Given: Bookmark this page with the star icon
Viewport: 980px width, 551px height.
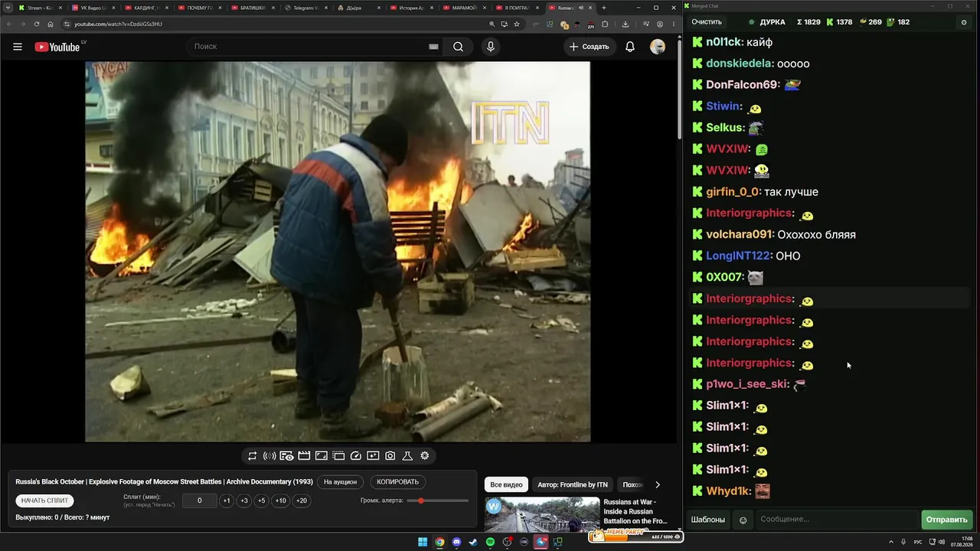Looking at the screenshot, I should [x=517, y=24].
